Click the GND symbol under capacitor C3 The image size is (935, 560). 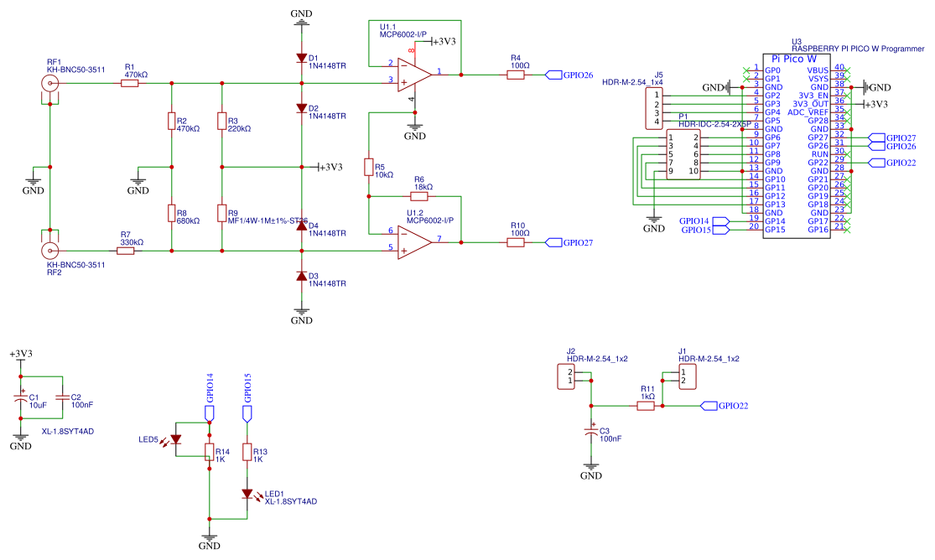pos(591,471)
